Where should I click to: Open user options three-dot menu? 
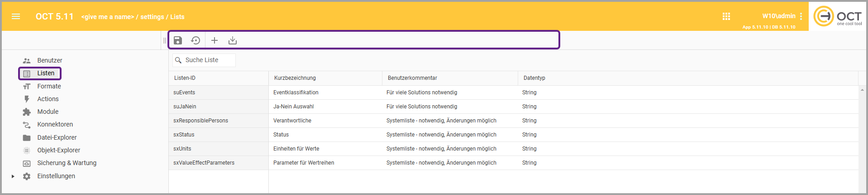(801, 16)
